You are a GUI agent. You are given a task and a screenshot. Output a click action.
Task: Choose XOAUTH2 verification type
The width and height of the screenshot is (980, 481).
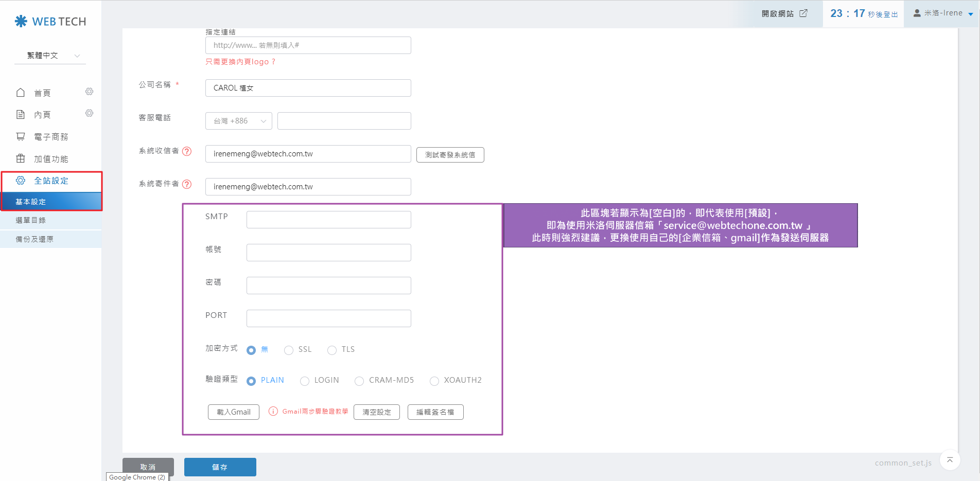(x=434, y=381)
